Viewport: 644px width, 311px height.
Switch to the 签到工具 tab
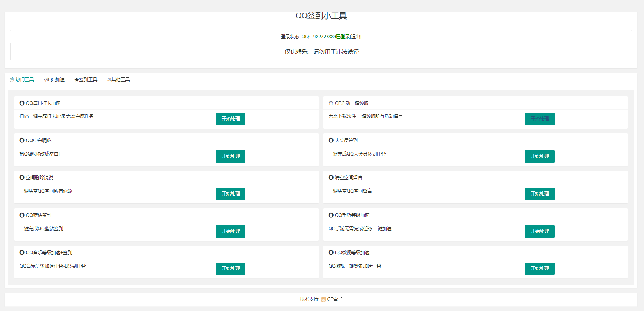click(x=86, y=80)
